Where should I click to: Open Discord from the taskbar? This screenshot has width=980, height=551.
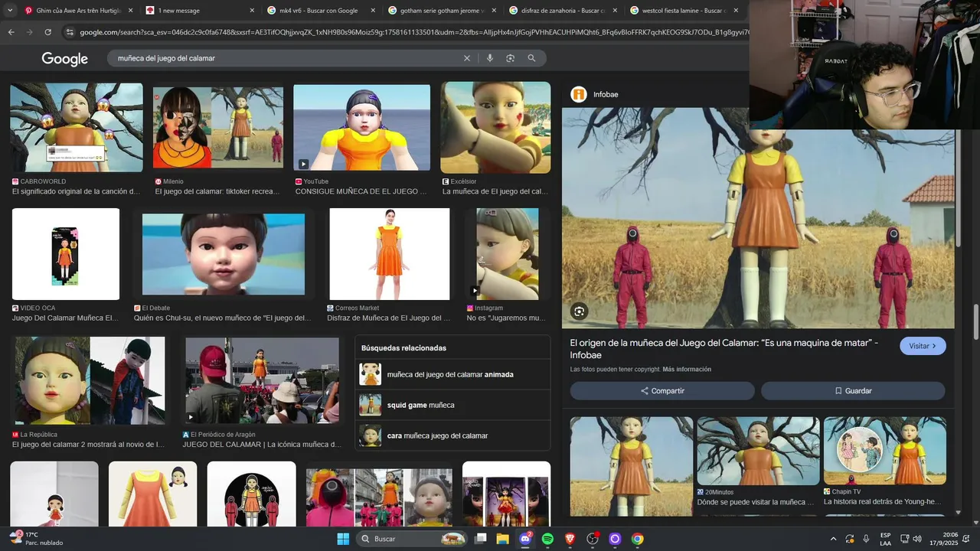(525, 539)
